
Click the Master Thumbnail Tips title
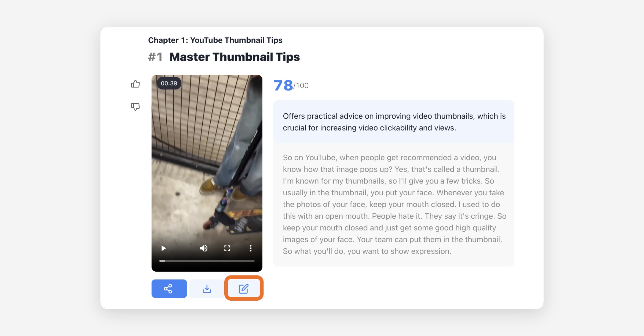click(x=235, y=57)
